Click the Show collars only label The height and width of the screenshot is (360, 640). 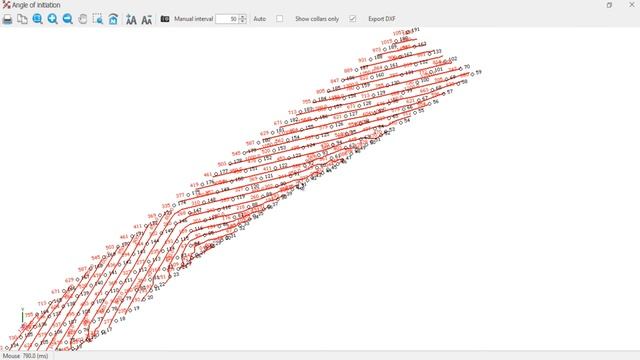[317, 19]
